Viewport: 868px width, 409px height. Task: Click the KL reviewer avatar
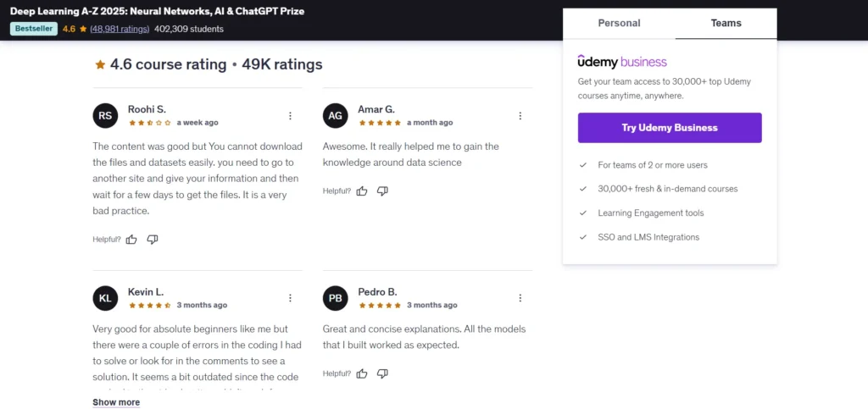(105, 298)
